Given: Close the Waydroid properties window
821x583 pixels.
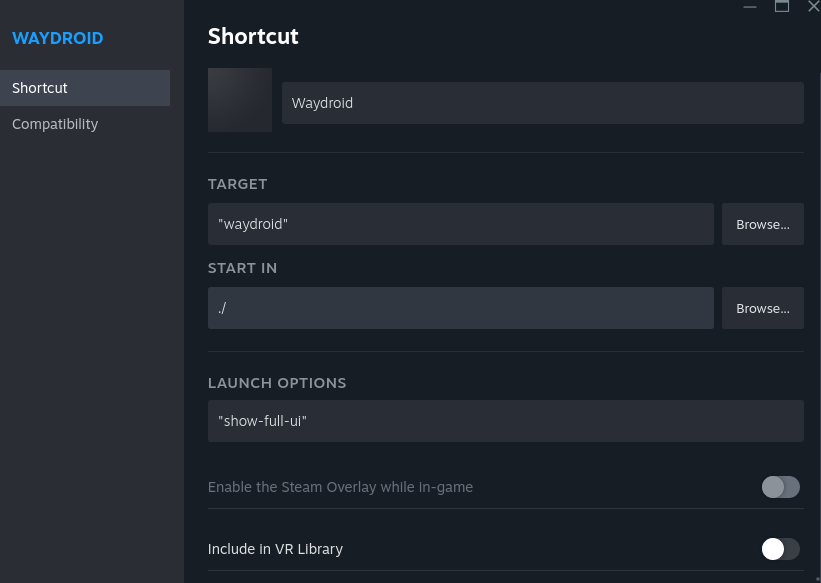Looking at the screenshot, I should click(x=813, y=6).
